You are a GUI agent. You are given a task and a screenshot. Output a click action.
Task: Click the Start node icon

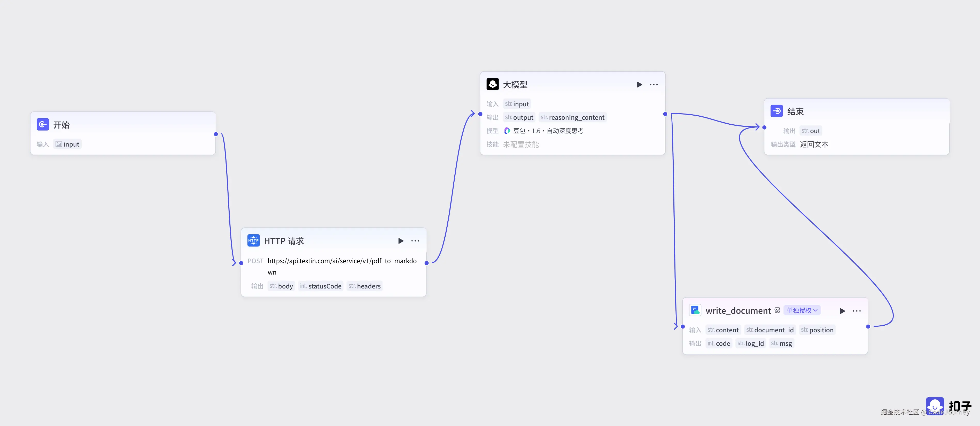point(43,125)
